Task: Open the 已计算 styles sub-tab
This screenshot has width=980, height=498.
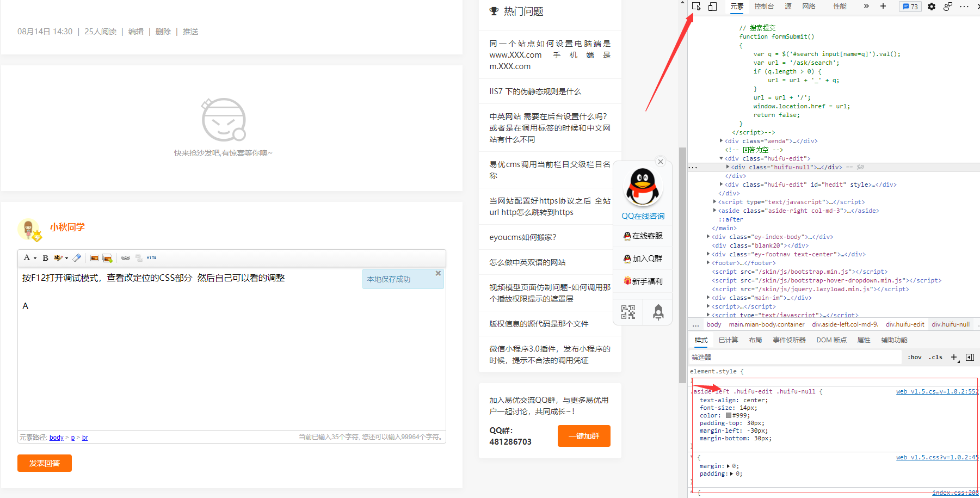Action: (x=728, y=340)
